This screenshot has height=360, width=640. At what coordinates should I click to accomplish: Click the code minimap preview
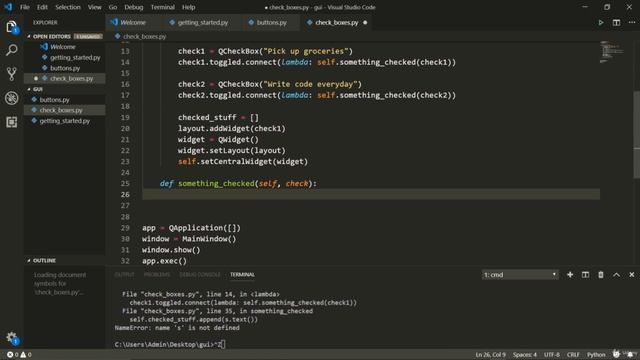612,52
